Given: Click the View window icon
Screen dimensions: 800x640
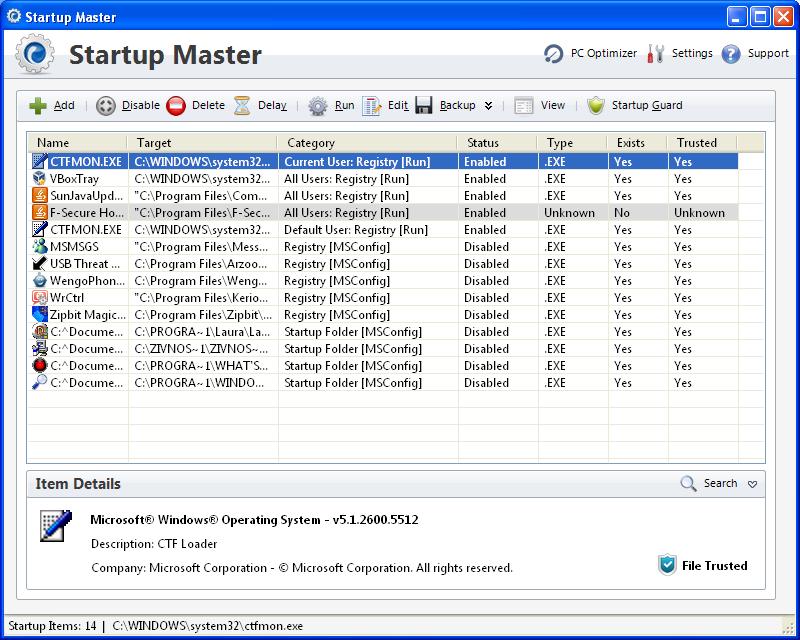Looking at the screenshot, I should 524,106.
